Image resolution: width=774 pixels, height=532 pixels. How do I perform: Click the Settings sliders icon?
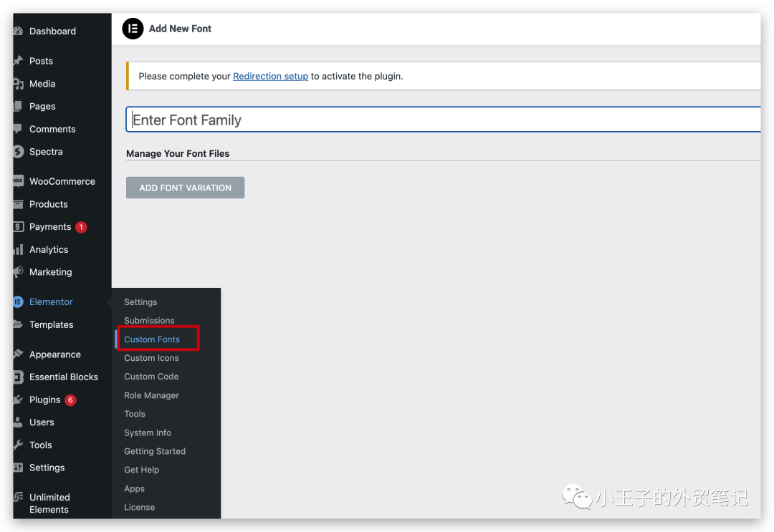pos(18,468)
